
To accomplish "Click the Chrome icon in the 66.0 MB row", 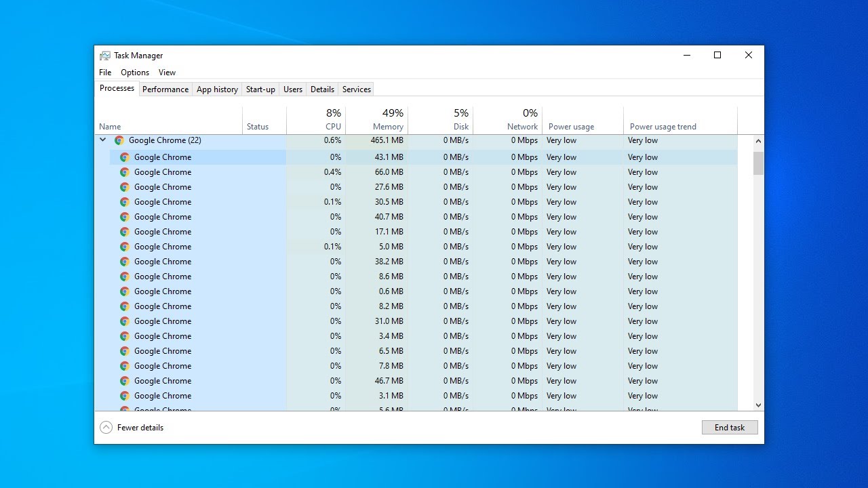I will [125, 172].
